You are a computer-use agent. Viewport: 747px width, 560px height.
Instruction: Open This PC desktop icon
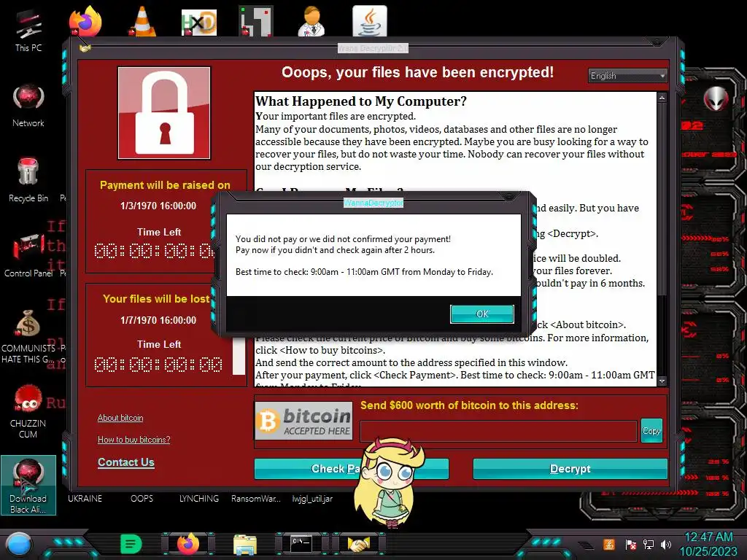pyautogui.click(x=28, y=31)
